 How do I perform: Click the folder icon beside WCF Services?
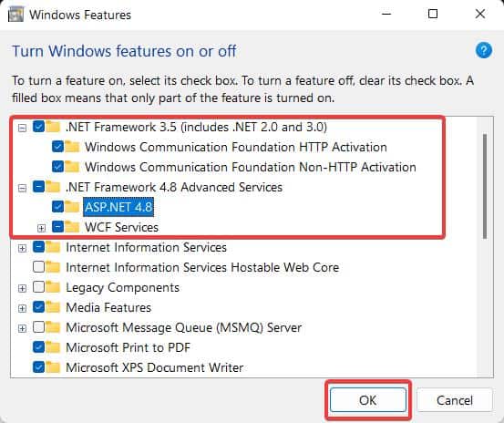72,227
